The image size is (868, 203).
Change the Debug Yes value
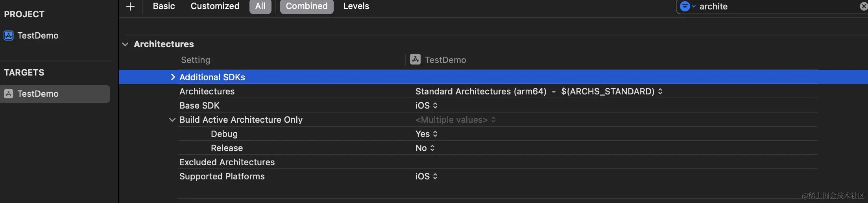[x=427, y=134]
